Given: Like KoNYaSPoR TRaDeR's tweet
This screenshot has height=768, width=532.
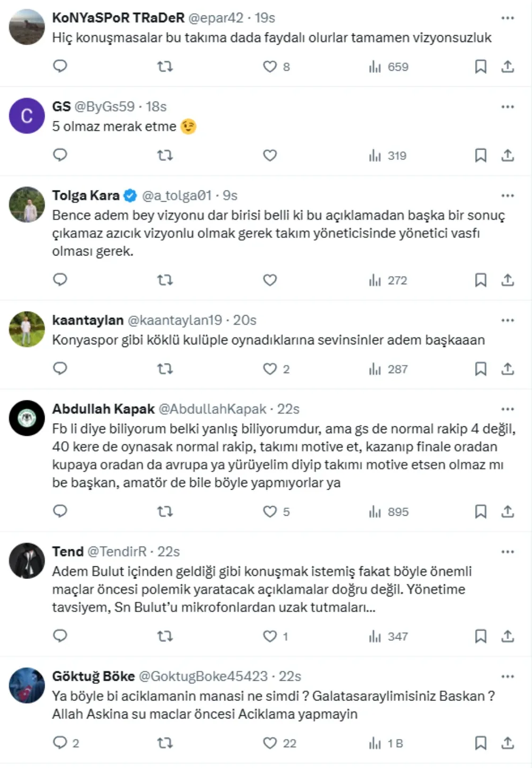Looking at the screenshot, I should coord(270,67).
